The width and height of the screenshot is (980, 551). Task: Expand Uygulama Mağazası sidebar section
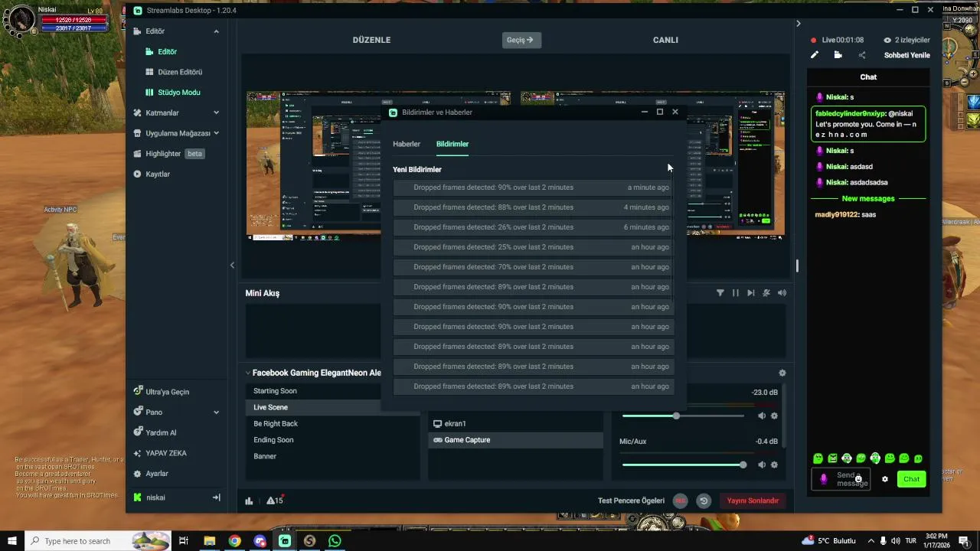[216, 133]
